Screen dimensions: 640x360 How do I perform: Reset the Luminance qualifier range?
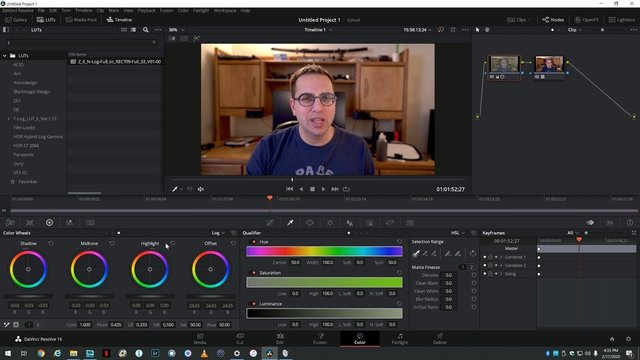coord(399,304)
